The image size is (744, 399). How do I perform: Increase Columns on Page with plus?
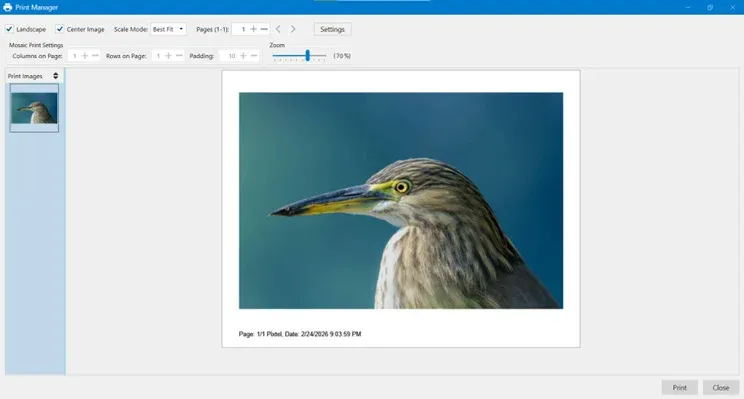point(84,56)
